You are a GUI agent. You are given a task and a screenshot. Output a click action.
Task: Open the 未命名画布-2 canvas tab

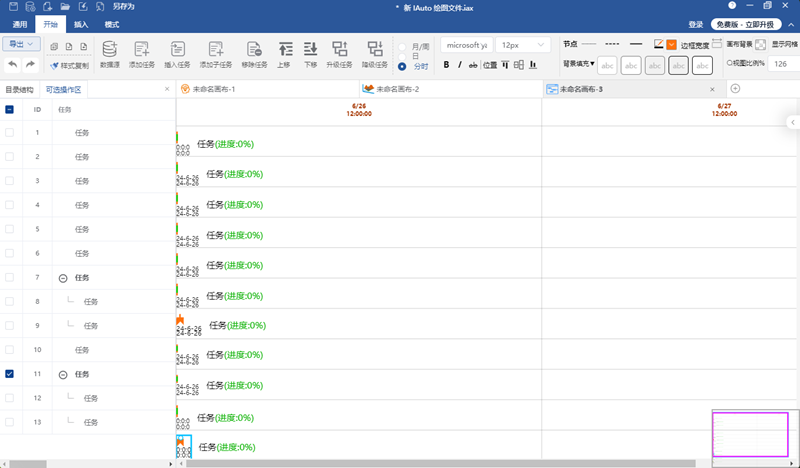pos(390,89)
